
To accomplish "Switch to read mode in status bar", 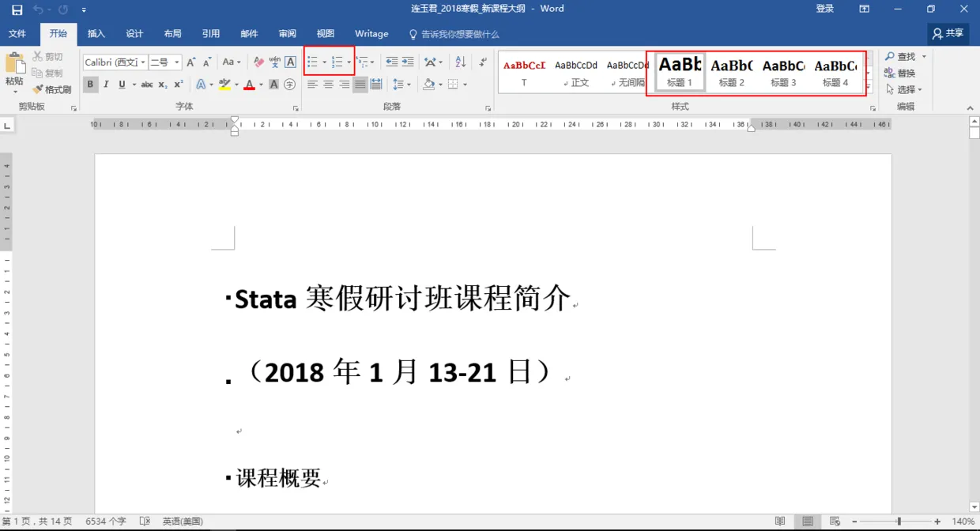I will coord(779,521).
